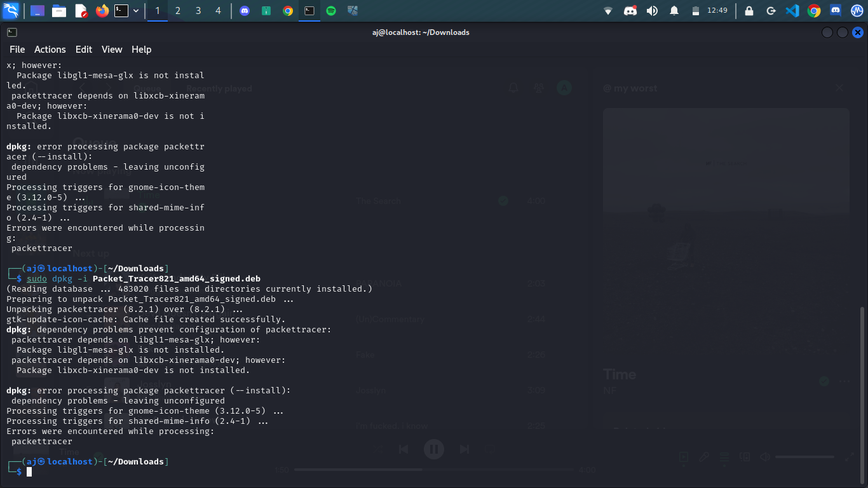Open the File menu in terminal
Viewport: 868px width, 488px height.
(x=17, y=50)
